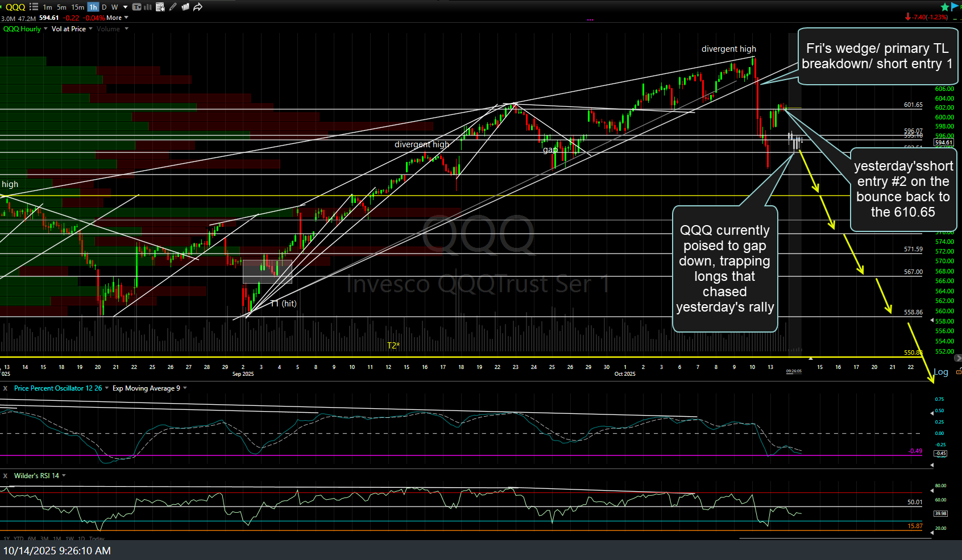The height and width of the screenshot is (560, 962).
Task: Open the add indicator calendar-grid icon
Action: pyautogui.click(x=160, y=7)
